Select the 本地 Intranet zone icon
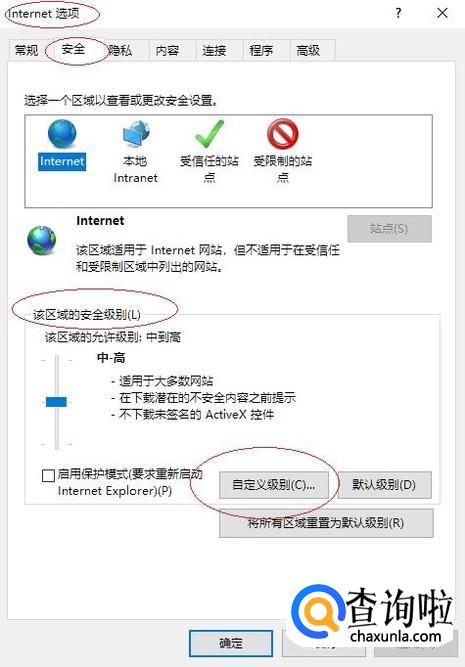 (x=136, y=134)
